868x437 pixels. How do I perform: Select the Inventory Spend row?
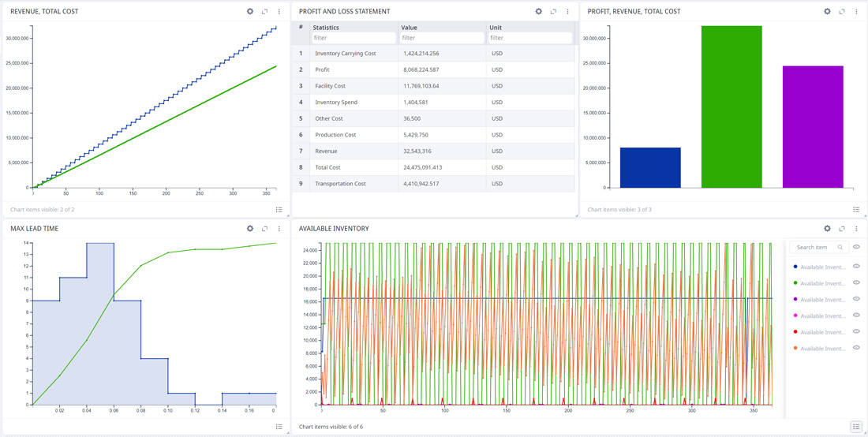click(433, 103)
